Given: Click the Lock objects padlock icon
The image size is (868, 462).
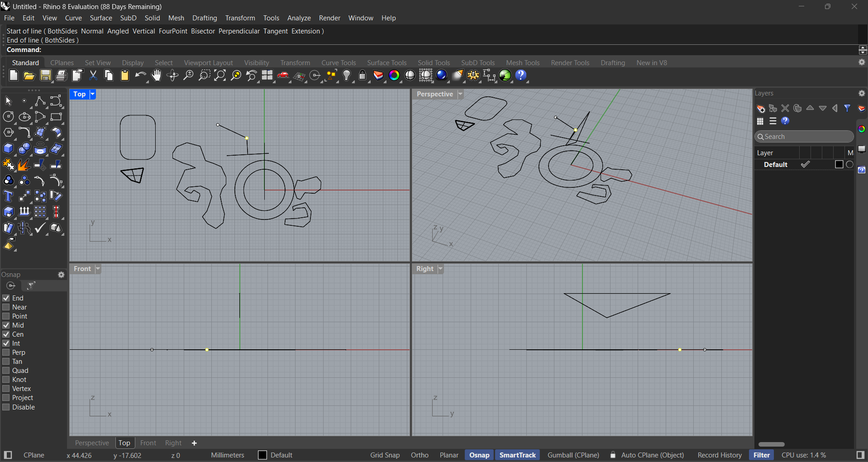Looking at the screenshot, I should [x=362, y=76].
